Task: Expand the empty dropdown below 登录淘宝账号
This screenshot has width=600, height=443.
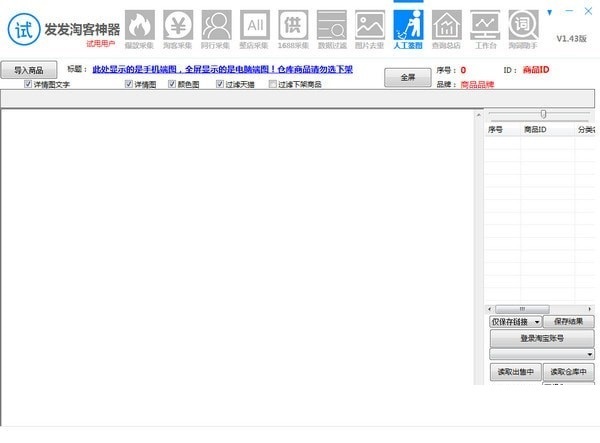Action: coord(542,354)
